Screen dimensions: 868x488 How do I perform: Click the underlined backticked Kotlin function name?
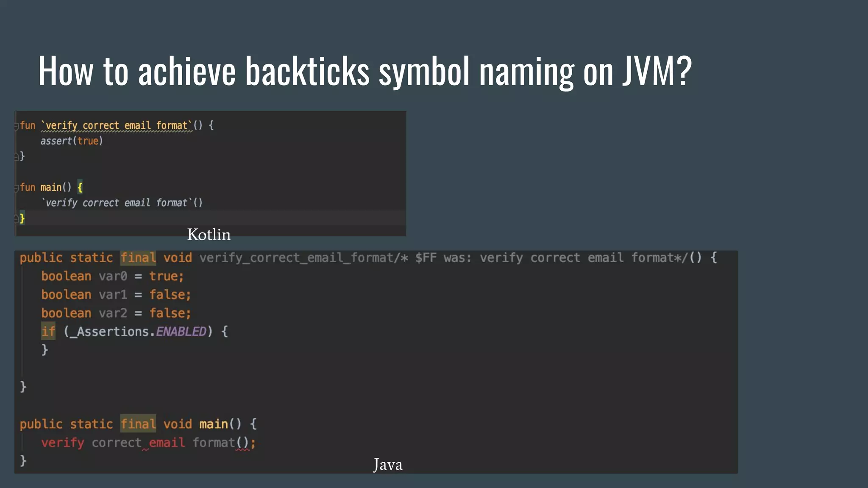[x=117, y=126]
